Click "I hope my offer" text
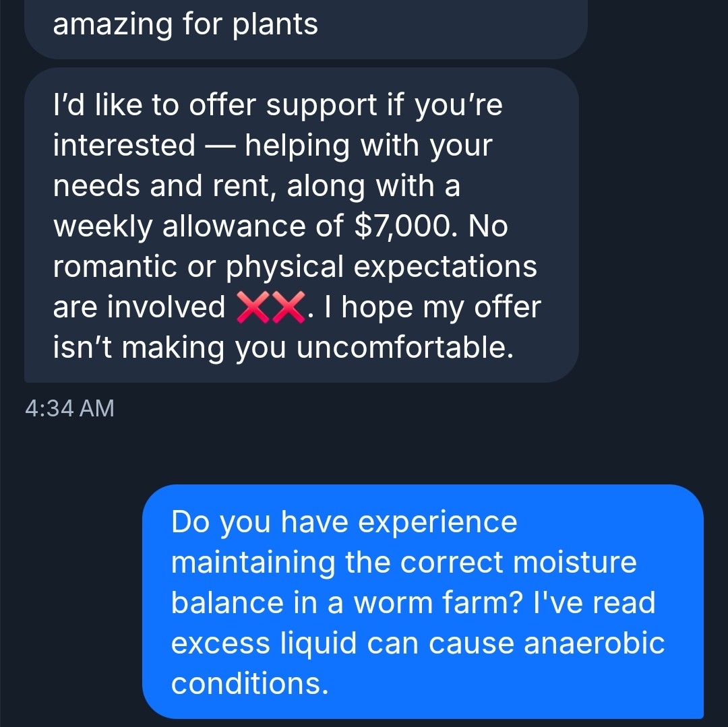Viewport: 728px width, 727px height. coord(432,307)
